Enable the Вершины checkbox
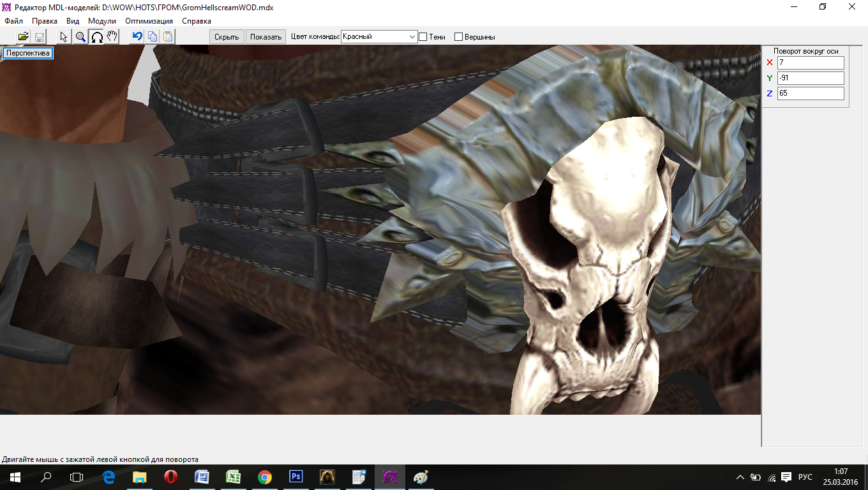 coord(458,37)
